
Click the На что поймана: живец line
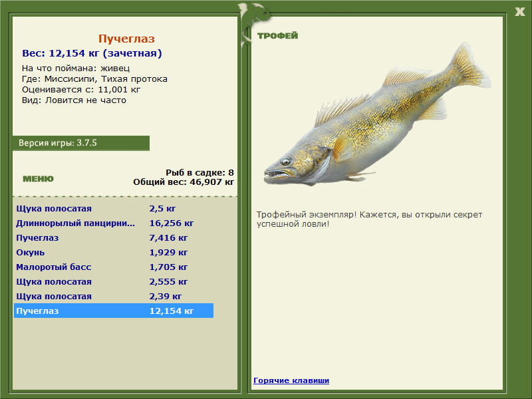pyautogui.click(x=76, y=68)
